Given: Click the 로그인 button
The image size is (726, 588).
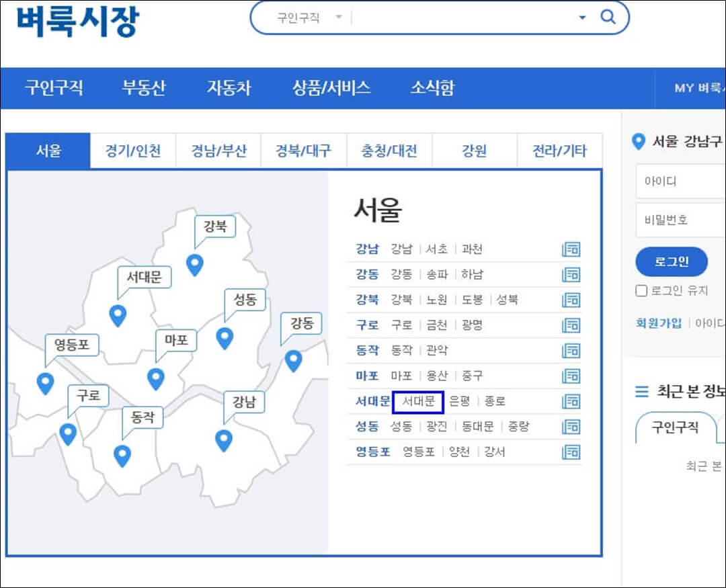Looking at the screenshot, I should coord(672,261).
